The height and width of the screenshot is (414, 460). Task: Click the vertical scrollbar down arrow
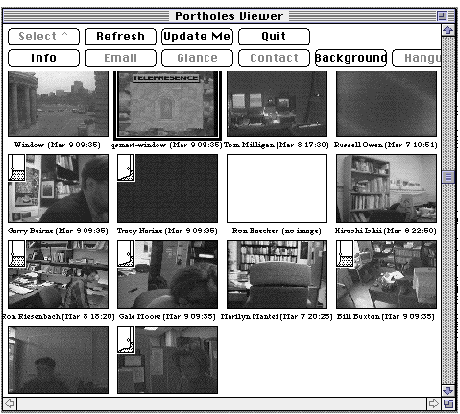click(x=448, y=391)
